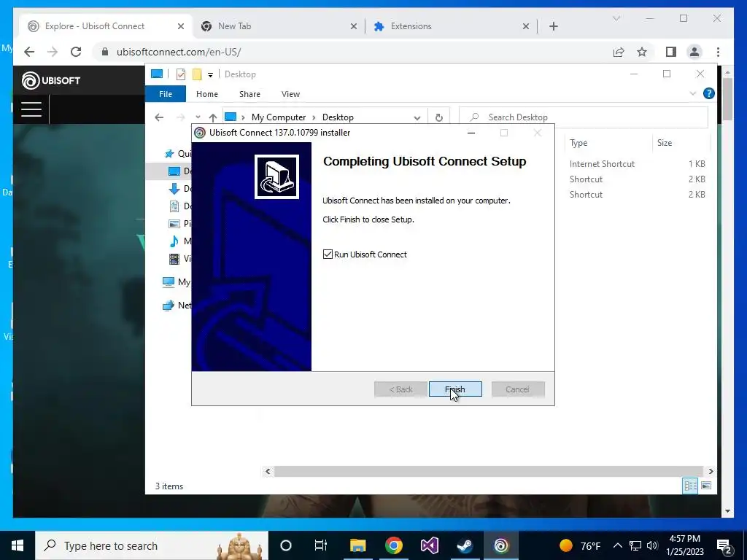Screen dimensions: 747x560
Task: Click the Ubisoft logo on webpage
Action: [51, 80]
